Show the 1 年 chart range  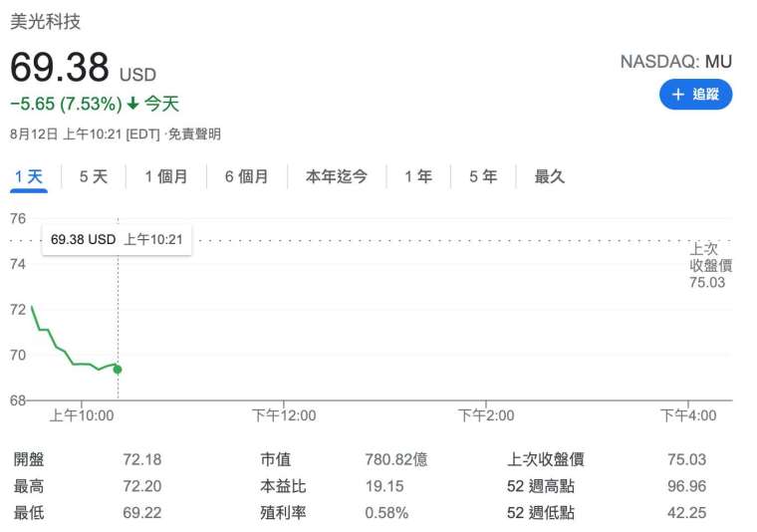418,176
